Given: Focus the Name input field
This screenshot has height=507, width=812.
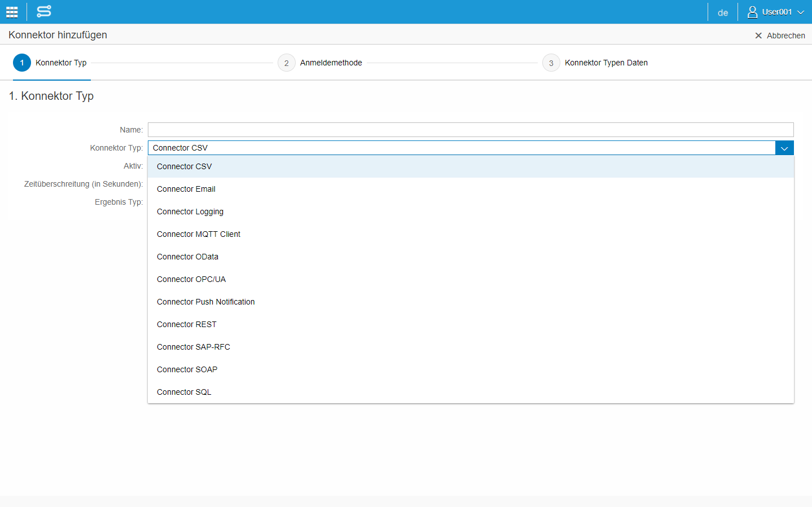Looking at the screenshot, I should [x=471, y=130].
